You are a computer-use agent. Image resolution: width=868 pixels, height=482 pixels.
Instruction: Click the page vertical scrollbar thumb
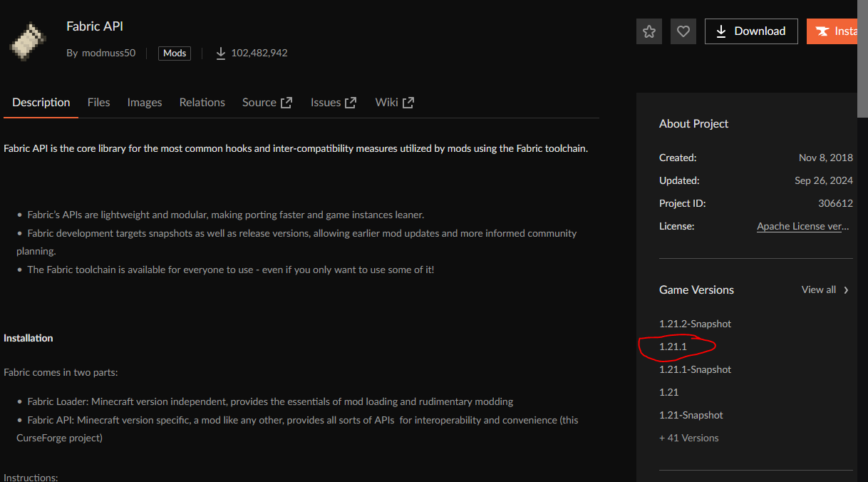click(x=862, y=58)
